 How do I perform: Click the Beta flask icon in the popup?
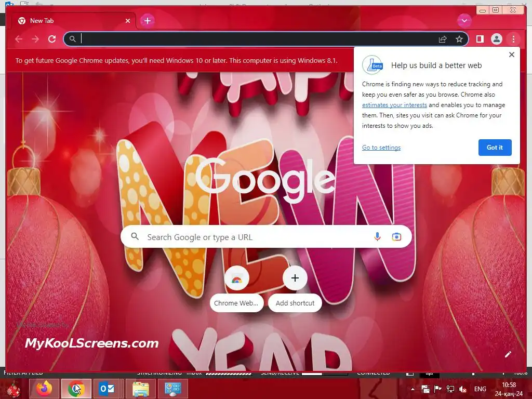coord(373,65)
